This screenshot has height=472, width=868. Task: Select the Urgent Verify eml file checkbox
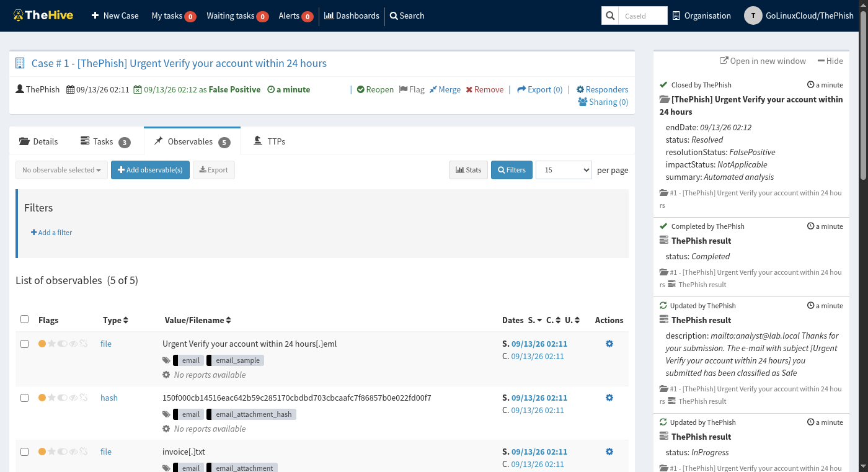[x=25, y=344]
